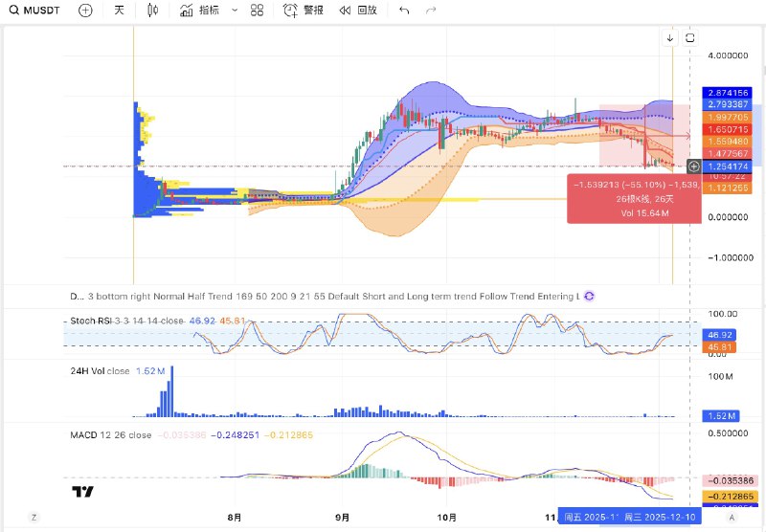Open the candlestick chart style selector
This screenshot has height=532, width=766.
[153, 11]
